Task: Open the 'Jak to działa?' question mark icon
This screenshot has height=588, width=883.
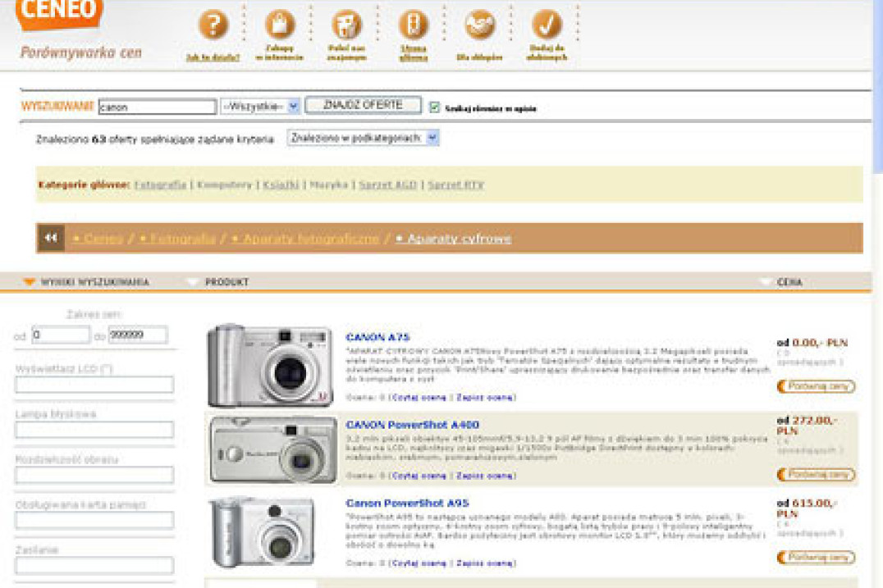Action: [x=213, y=25]
